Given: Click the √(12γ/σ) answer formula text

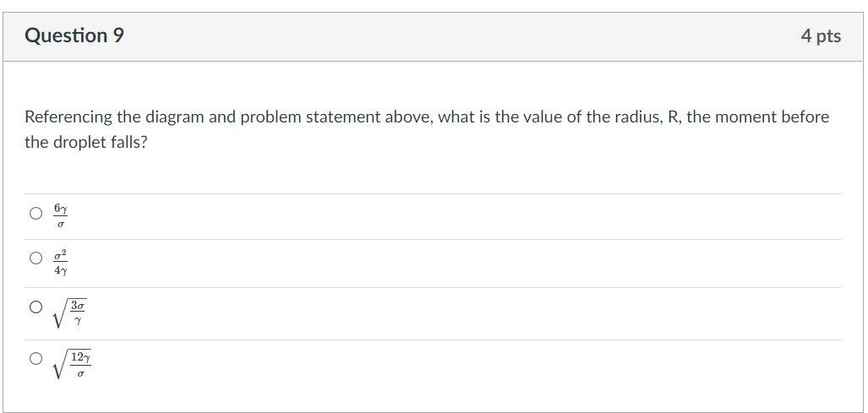Looking at the screenshot, I should (74, 363).
